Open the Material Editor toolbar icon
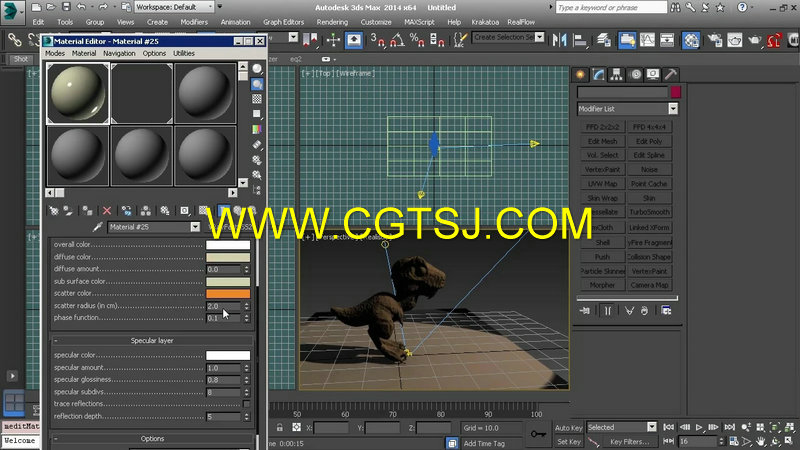Image resolution: width=800 pixels, height=450 pixels. coord(691,40)
